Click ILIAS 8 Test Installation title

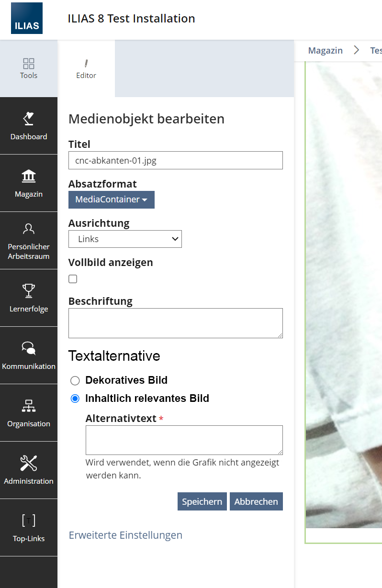(132, 19)
